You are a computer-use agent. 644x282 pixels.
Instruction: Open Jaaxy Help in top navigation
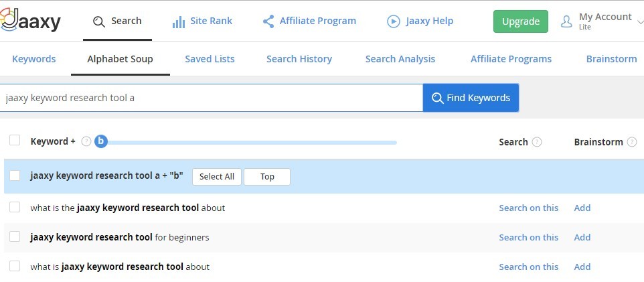[420, 21]
